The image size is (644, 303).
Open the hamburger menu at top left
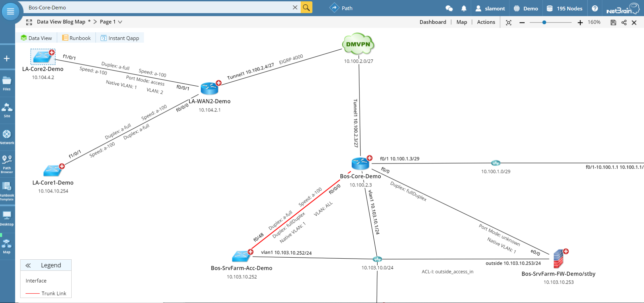tap(10, 11)
